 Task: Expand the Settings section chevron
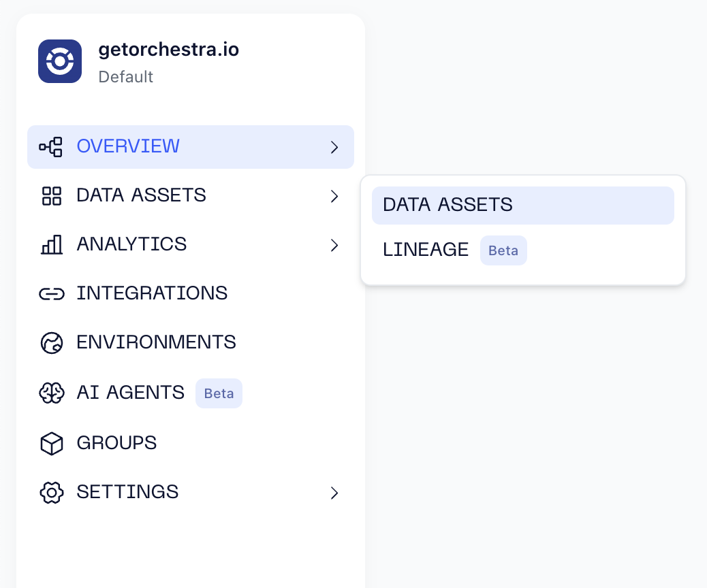[334, 493]
